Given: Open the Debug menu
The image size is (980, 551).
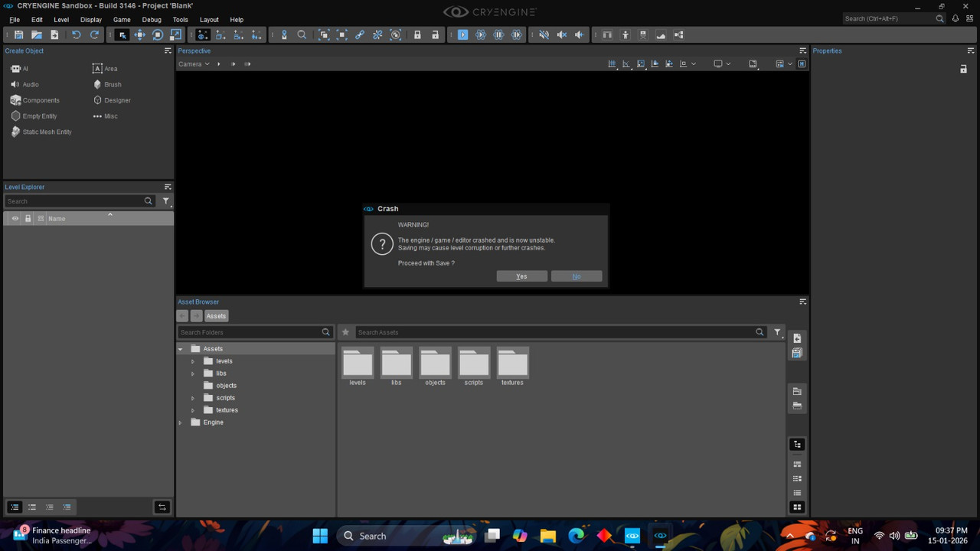Looking at the screenshot, I should coord(152,20).
